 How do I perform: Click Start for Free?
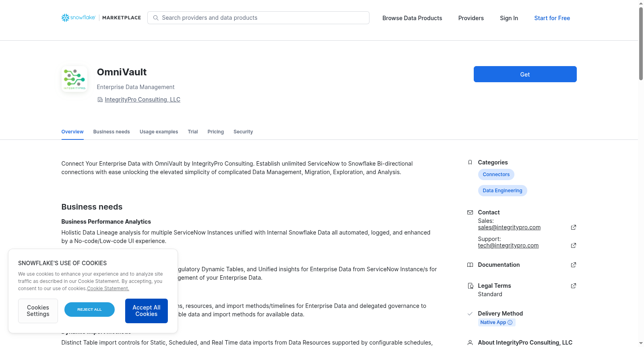pos(552,18)
